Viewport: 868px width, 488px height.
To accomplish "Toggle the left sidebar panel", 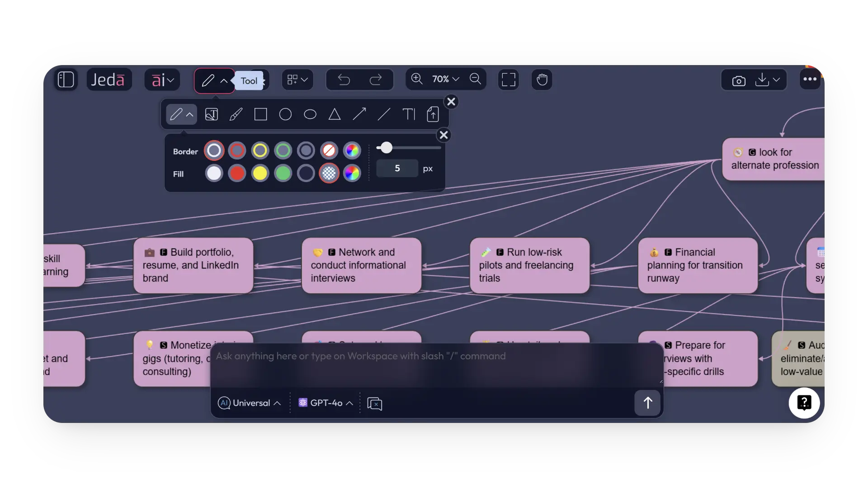I will 66,79.
